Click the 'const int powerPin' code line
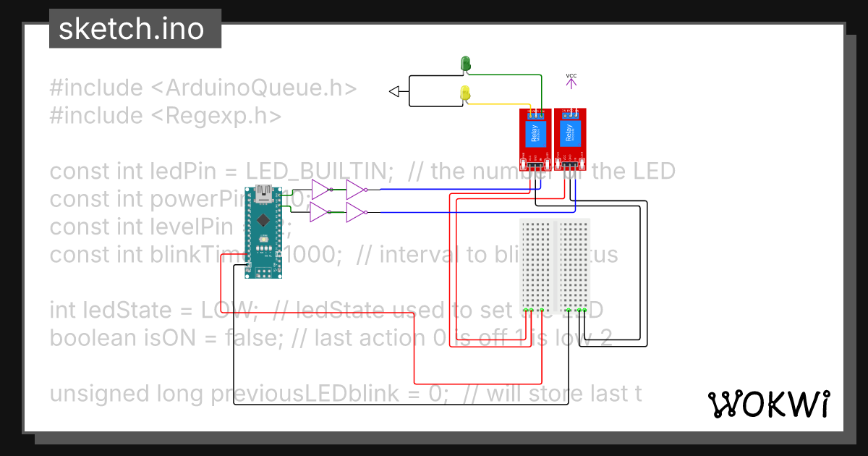Screen dimensions: 868x456 tap(181, 199)
